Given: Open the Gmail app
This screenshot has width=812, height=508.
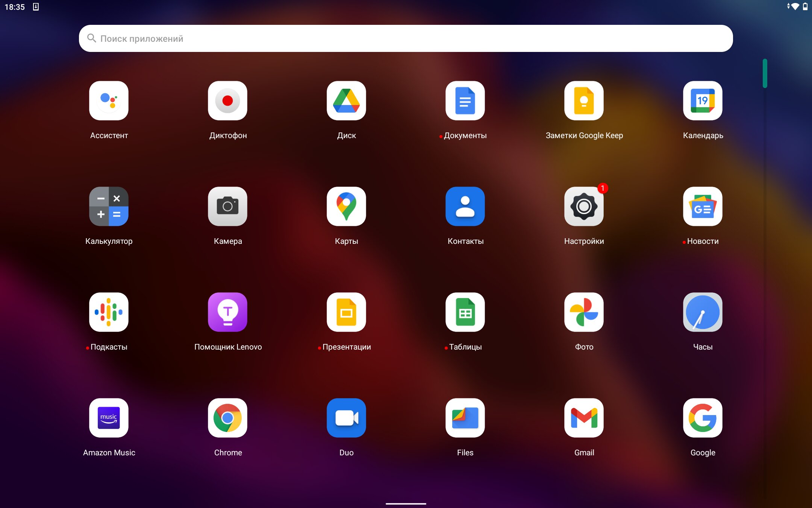Looking at the screenshot, I should click(584, 418).
